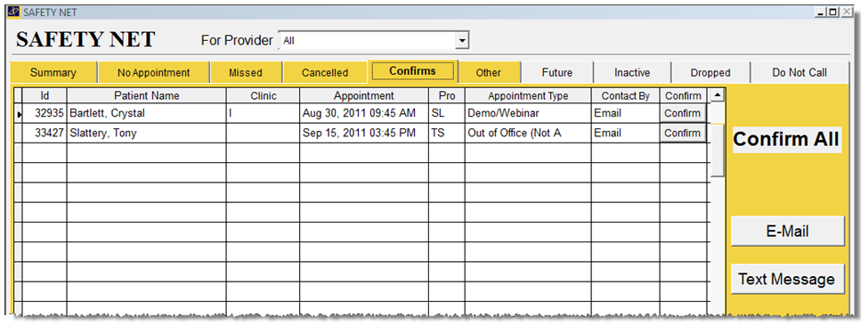Select the Do Not Call tab
This screenshot has width=868, height=326.
tap(799, 72)
